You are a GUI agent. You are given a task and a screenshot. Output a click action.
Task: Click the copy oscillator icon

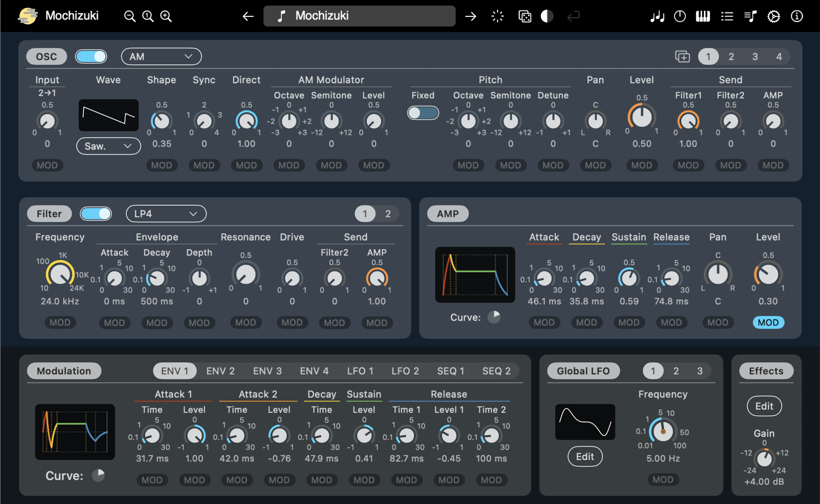coord(682,57)
